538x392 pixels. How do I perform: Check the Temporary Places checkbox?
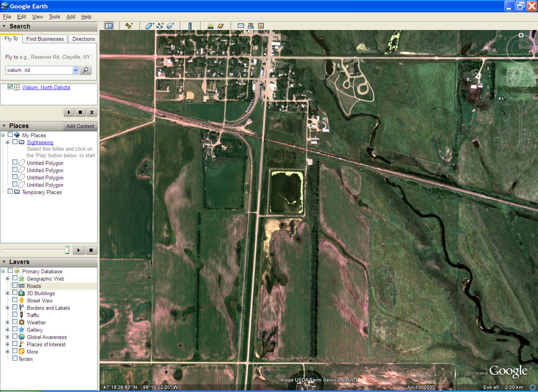coord(10,191)
